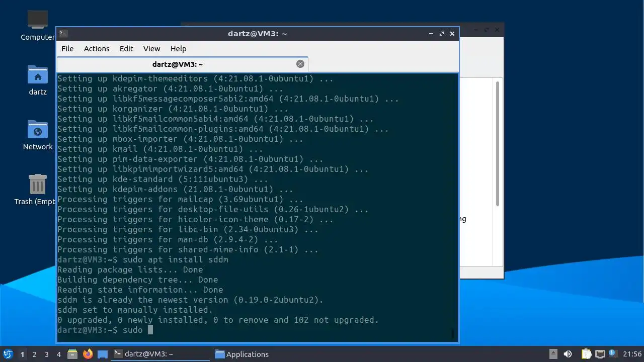Click the show desktop panel icon
The height and width of the screenshot is (362, 644).
coord(103,354)
